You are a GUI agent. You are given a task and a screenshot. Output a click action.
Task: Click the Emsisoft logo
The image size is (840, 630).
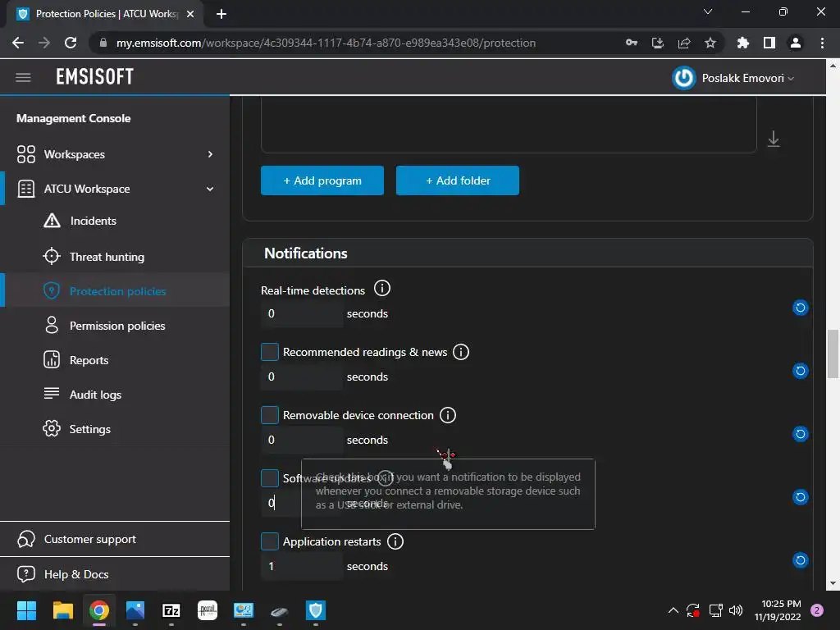pos(95,77)
